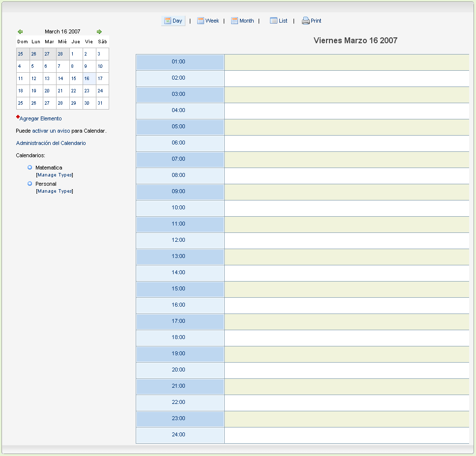Click the Day view calendar icon
The image size is (476, 456).
tap(168, 21)
